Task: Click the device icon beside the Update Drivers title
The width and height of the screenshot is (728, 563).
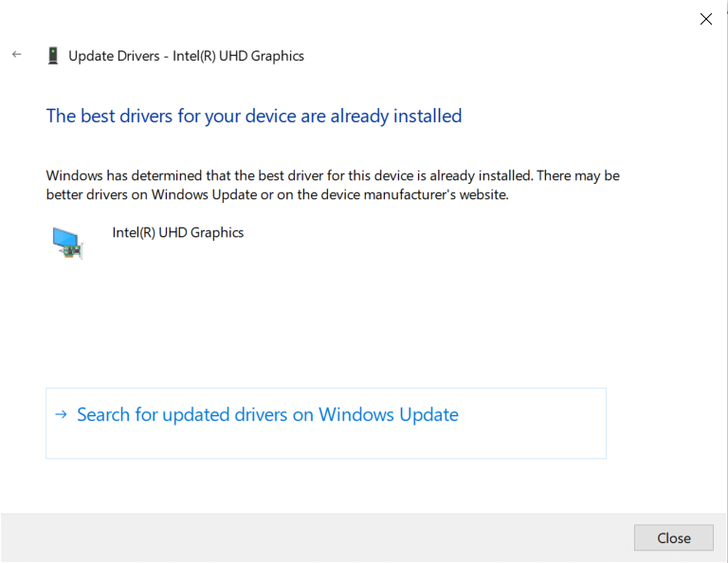Action: click(x=53, y=56)
